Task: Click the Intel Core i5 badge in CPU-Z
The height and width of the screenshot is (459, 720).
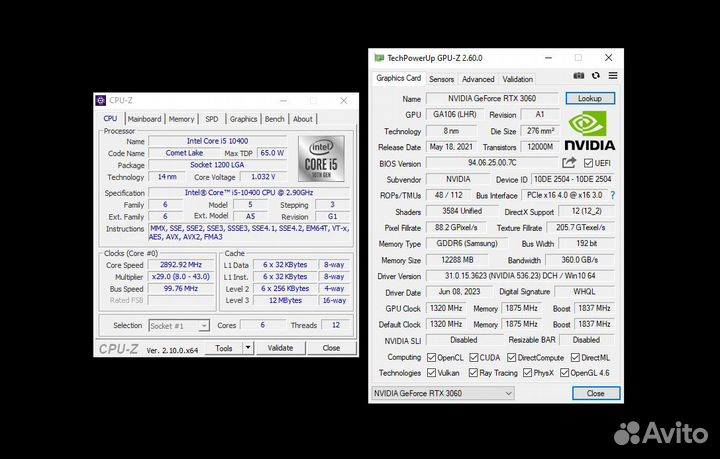Action: coord(321,158)
